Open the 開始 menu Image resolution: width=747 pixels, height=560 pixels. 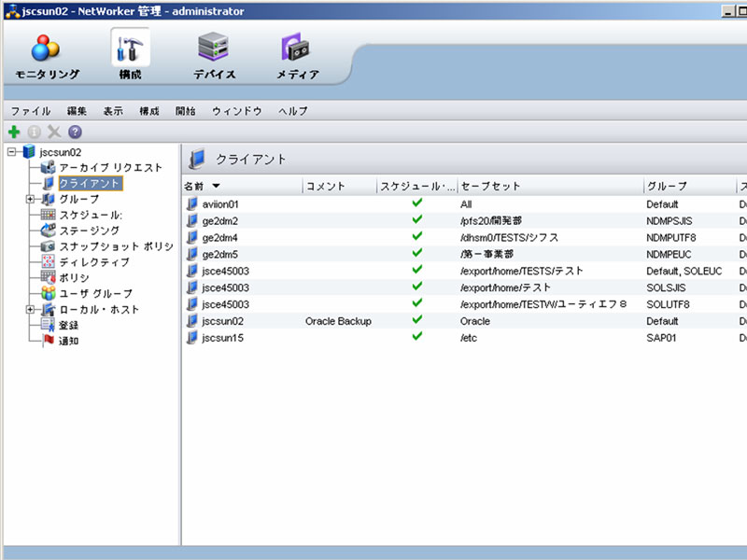(x=185, y=111)
